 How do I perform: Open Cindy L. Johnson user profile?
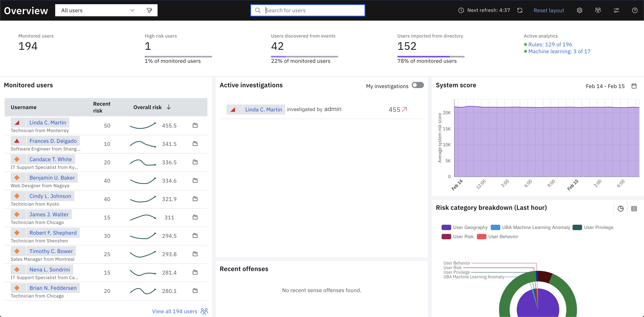[50, 196]
